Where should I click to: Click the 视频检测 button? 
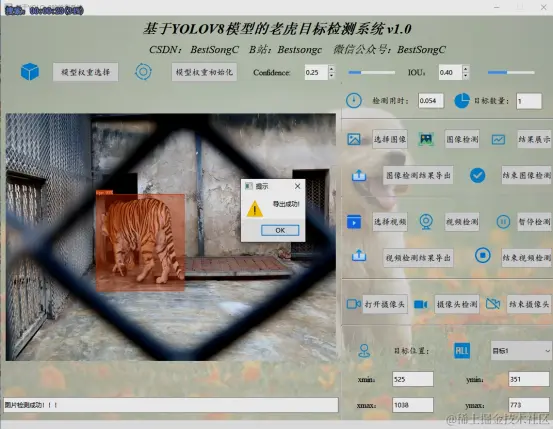click(462, 222)
